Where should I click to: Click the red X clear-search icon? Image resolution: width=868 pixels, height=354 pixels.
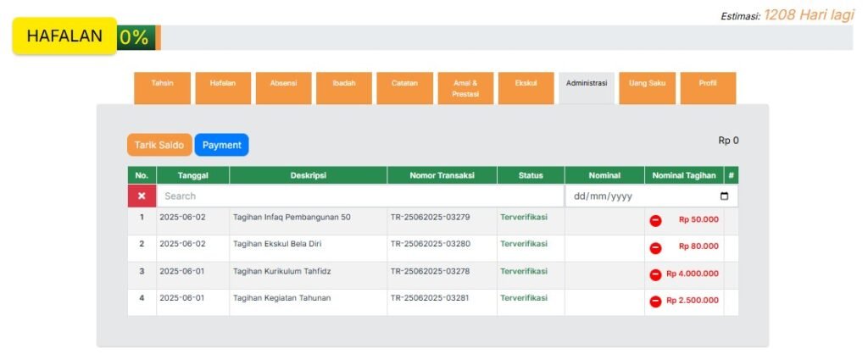142,196
